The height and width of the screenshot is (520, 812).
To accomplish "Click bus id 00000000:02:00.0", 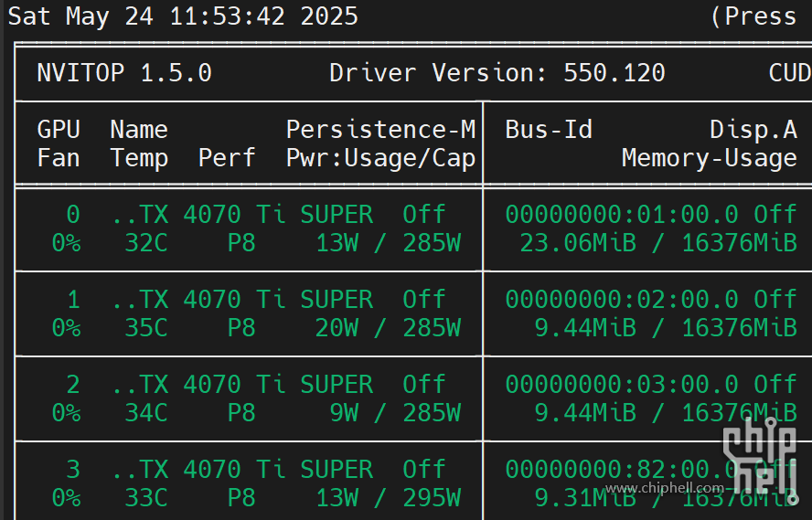I will 622,299.
